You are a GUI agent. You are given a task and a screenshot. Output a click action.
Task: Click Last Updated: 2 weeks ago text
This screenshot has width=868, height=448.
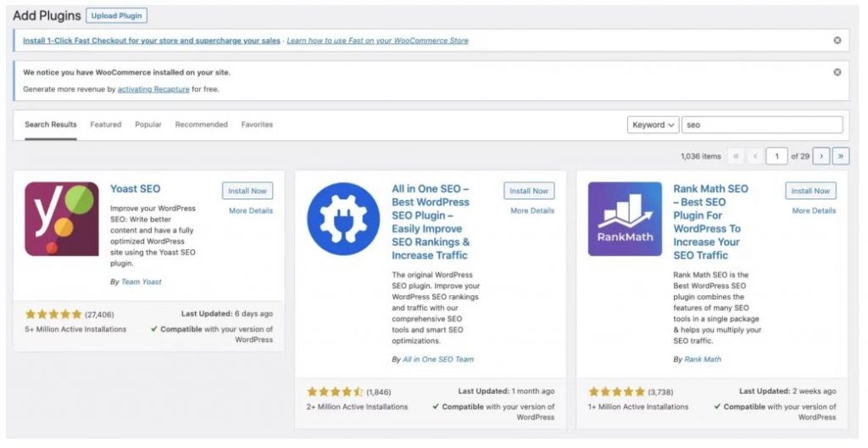[x=787, y=391]
